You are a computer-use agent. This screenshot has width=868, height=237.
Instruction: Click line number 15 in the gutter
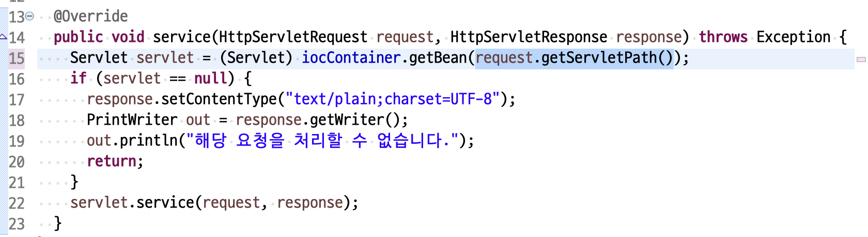(x=17, y=58)
